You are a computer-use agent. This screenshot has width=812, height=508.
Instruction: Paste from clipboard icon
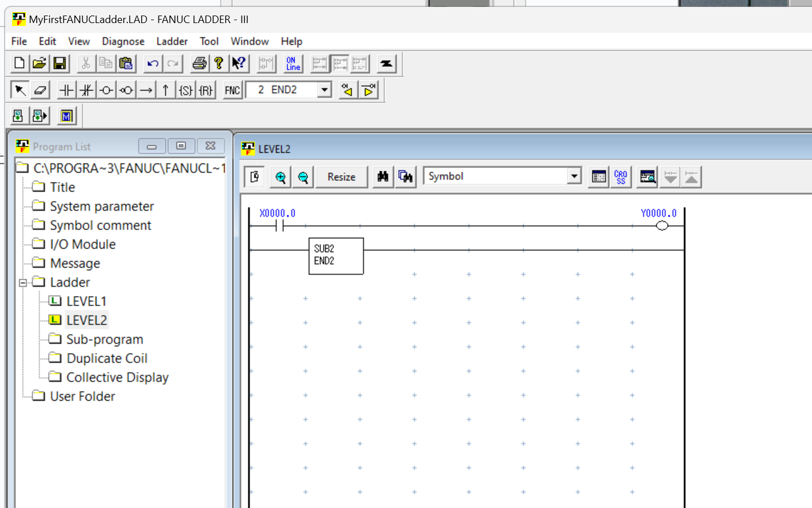coord(126,63)
